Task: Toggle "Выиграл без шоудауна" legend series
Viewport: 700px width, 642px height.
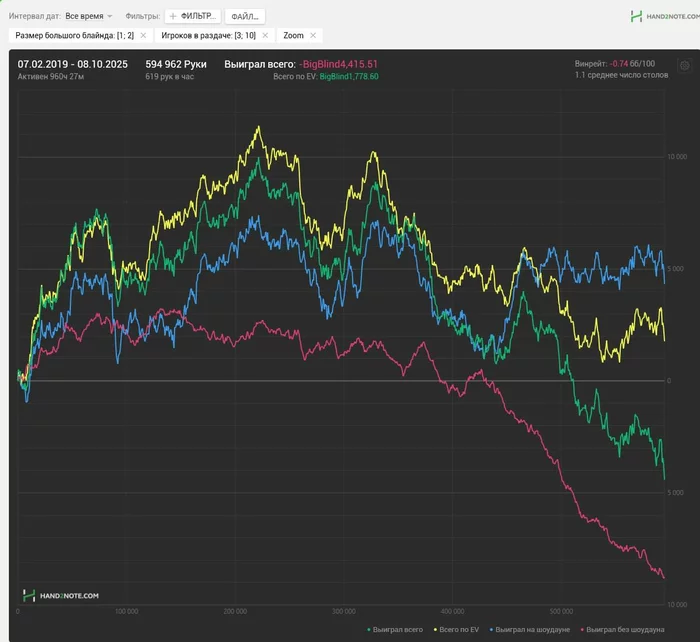Action: (x=622, y=629)
